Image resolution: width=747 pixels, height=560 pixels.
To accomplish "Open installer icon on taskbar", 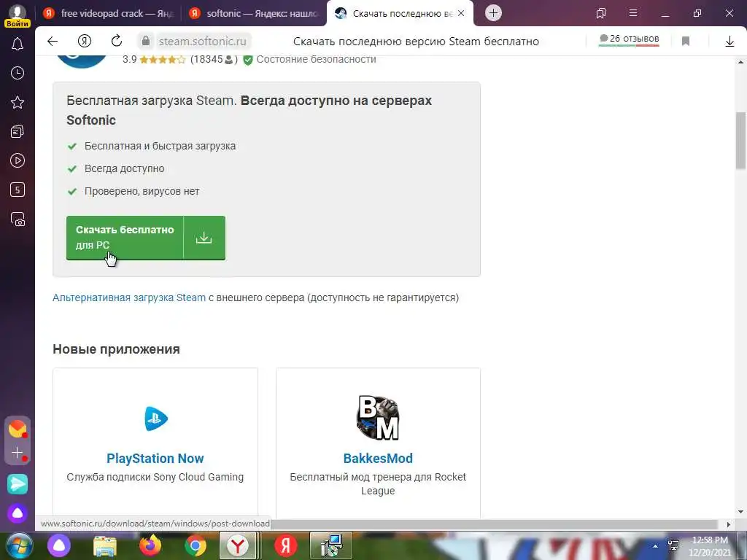I will (331, 545).
